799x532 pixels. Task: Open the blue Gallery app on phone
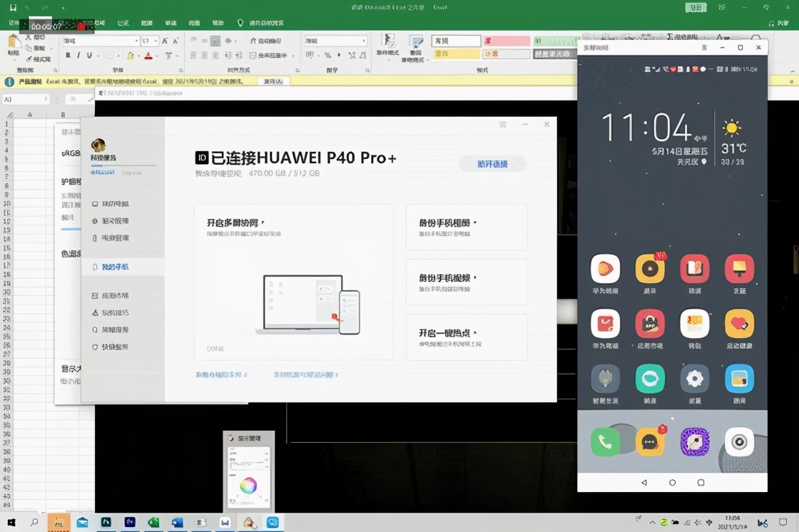pyautogui.click(x=739, y=379)
